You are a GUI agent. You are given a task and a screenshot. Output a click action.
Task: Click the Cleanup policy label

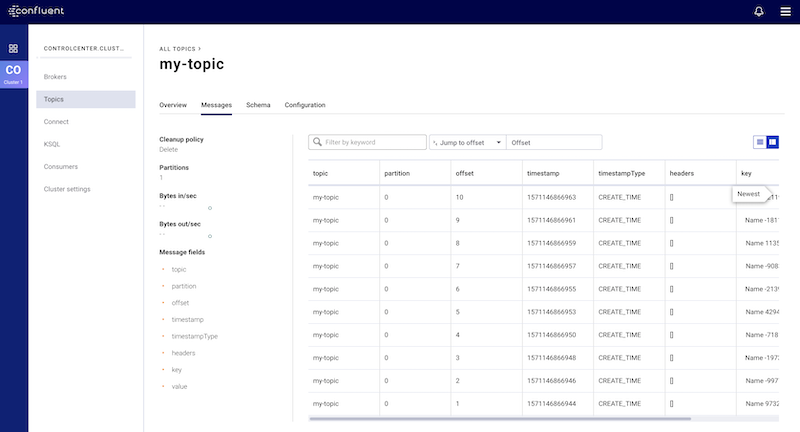pyautogui.click(x=181, y=139)
